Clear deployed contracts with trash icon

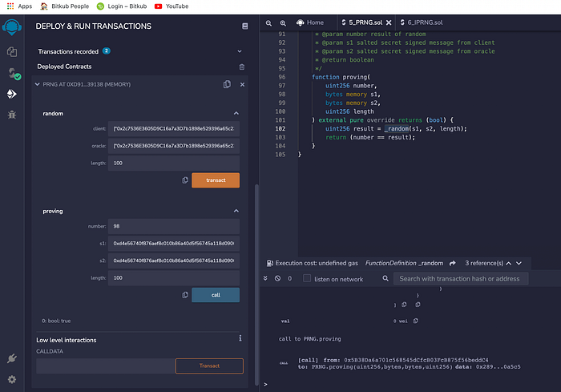pos(242,67)
